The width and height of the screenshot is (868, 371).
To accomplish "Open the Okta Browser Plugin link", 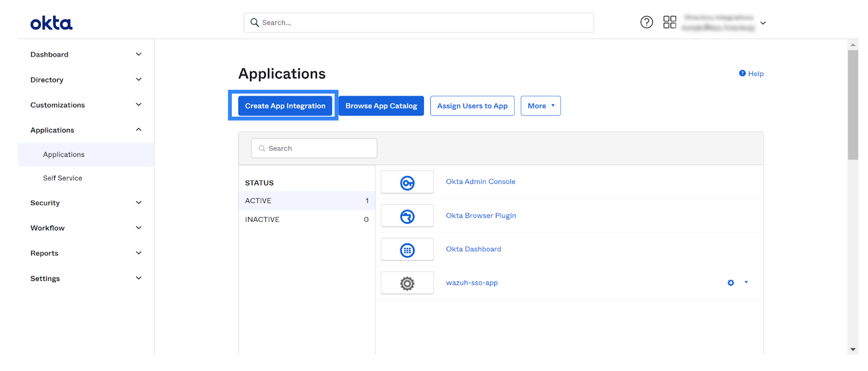I will tap(481, 215).
